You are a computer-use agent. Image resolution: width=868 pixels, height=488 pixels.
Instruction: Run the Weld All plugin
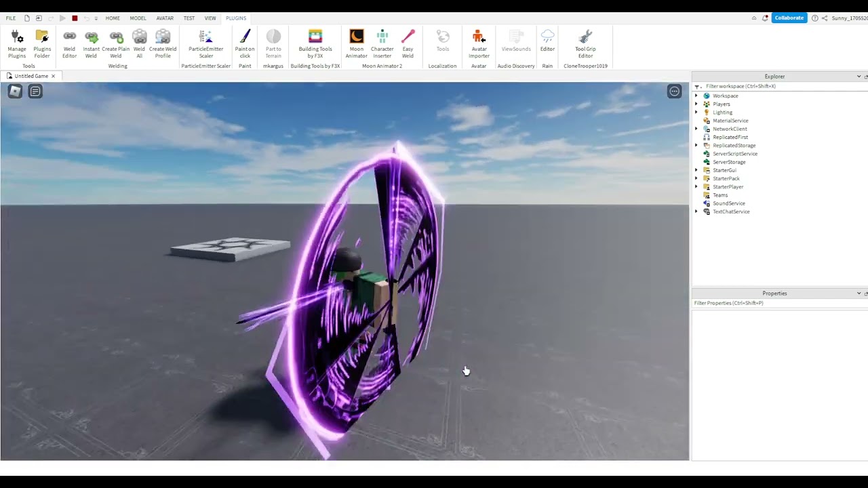139,44
